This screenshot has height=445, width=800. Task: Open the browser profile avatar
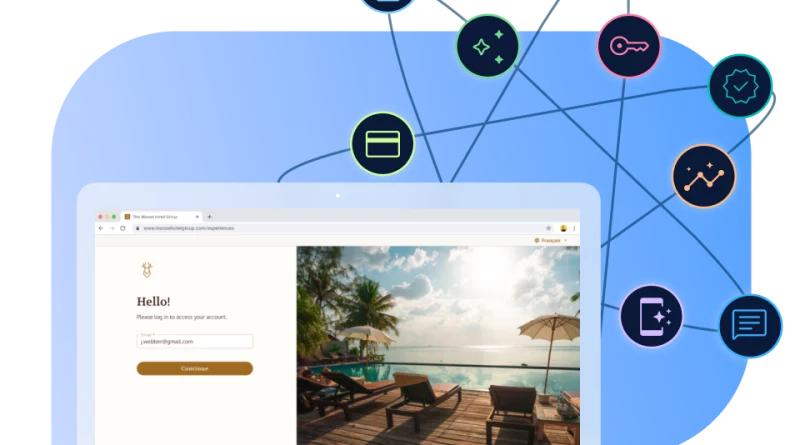563,228
